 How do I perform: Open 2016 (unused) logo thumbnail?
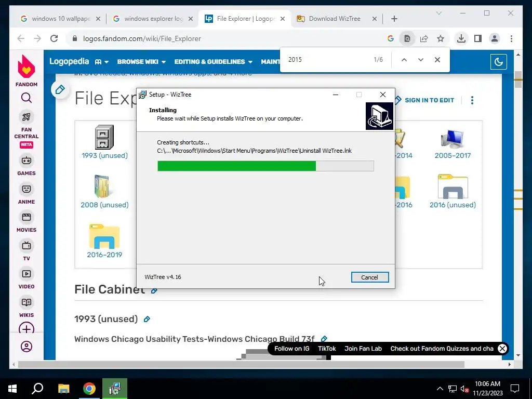point(453,187)
